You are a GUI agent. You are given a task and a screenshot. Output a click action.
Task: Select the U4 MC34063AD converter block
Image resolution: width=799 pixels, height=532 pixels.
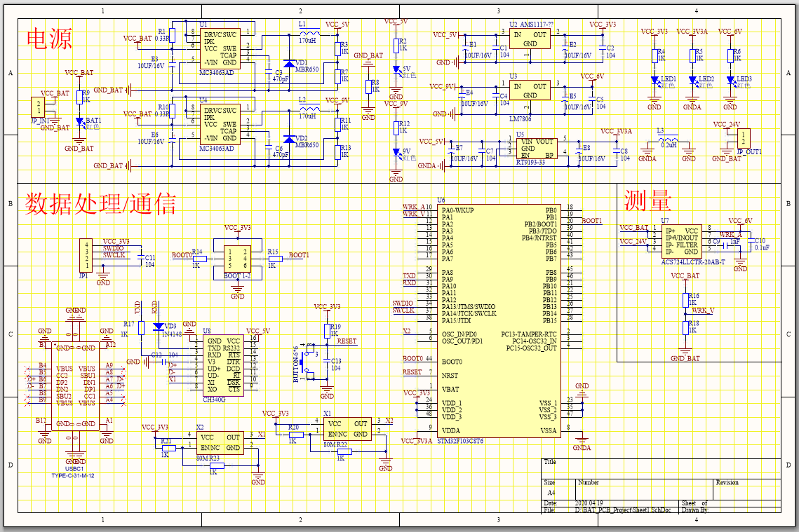click(220, 124)
